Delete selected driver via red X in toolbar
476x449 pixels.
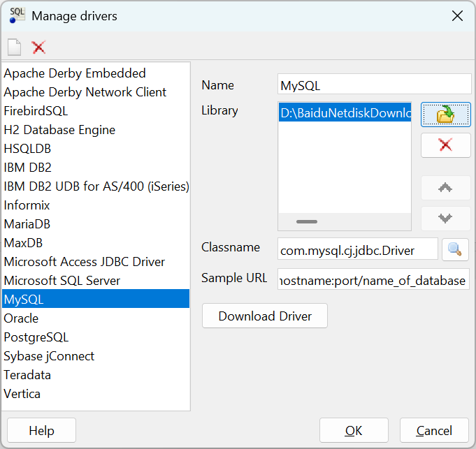pos(38,47)
